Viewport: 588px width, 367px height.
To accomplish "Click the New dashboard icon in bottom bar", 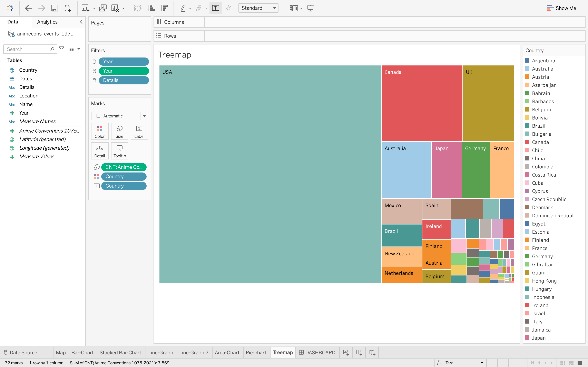I will (x=359, y=353).
